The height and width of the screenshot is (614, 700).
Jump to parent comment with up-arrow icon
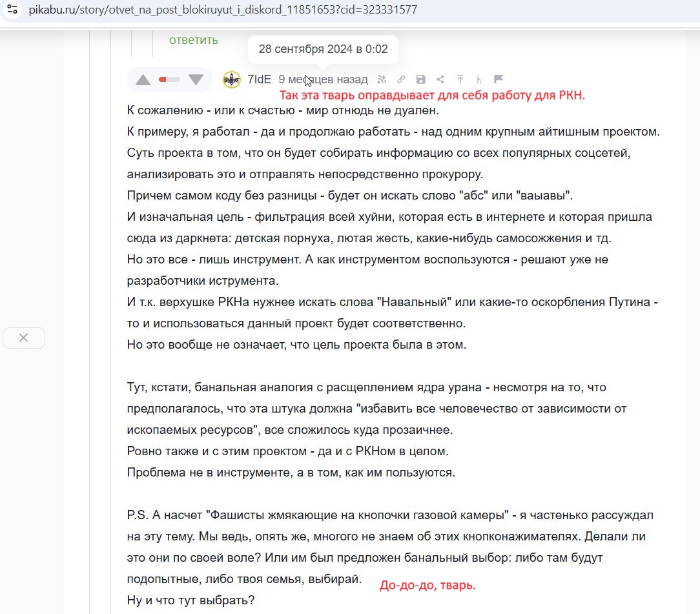460,79
